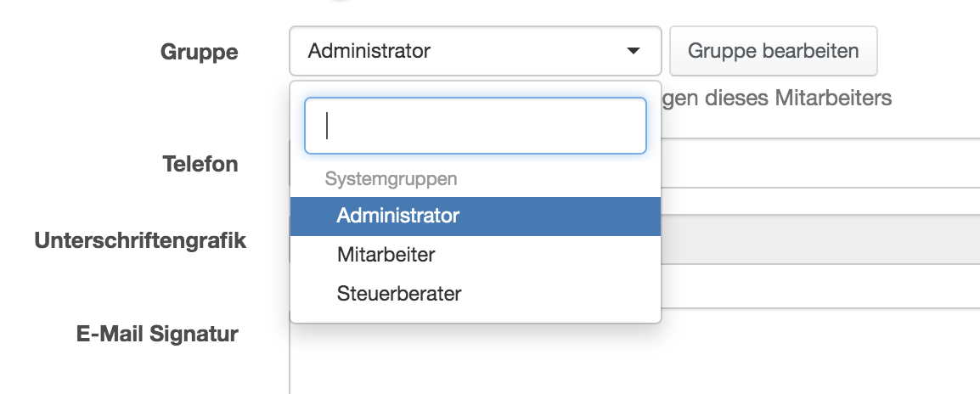The height and width of the screenshot is (394, 980).
Task: Click the E-Mail Signatur label
Action: click(x=157, y=334)
